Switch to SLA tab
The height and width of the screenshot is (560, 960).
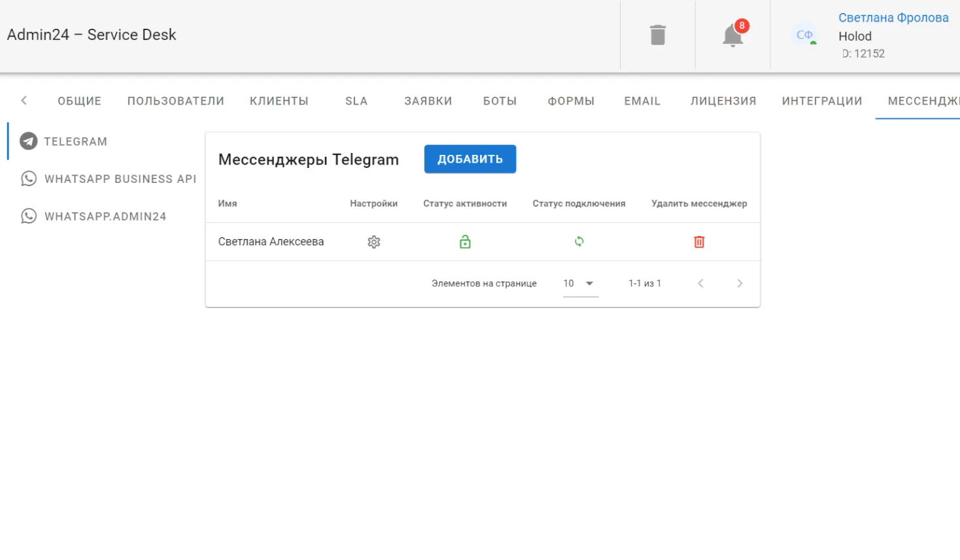(x=356, y=101)
